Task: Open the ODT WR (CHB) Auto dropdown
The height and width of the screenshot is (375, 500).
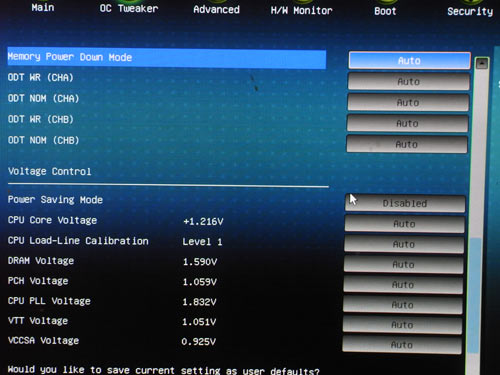Action: (407, 123)
